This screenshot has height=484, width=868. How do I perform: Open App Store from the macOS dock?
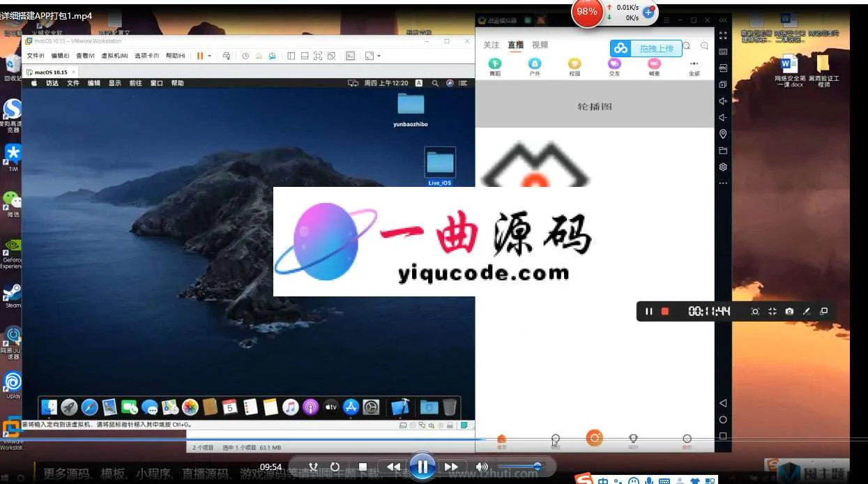[x=351, y=407]
